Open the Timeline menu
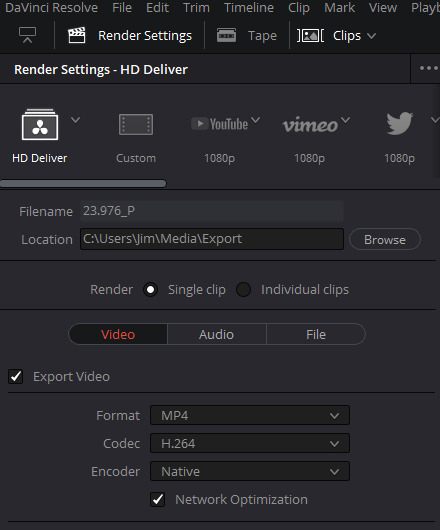The image size is (440, 530). (249, 7)
